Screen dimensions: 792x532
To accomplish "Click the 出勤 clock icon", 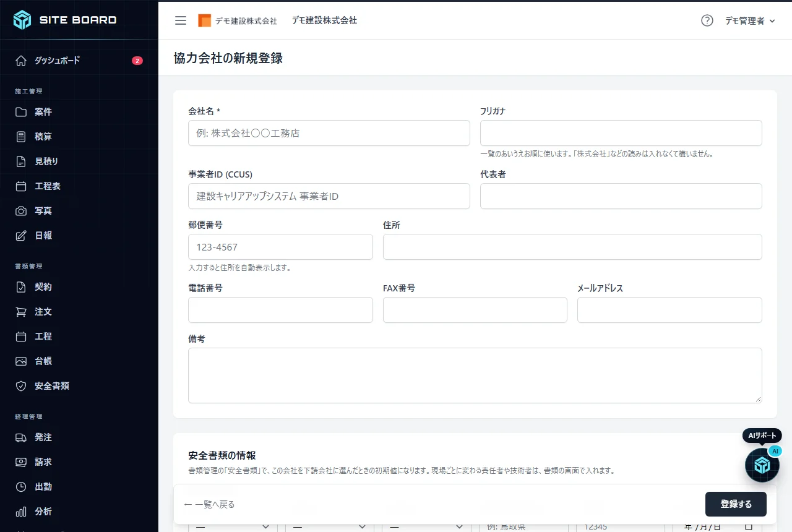I will tap(21, 487).
